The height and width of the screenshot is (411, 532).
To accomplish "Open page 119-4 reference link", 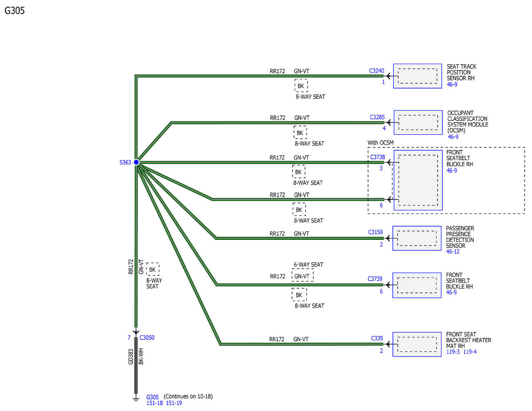I will point(469,352).
